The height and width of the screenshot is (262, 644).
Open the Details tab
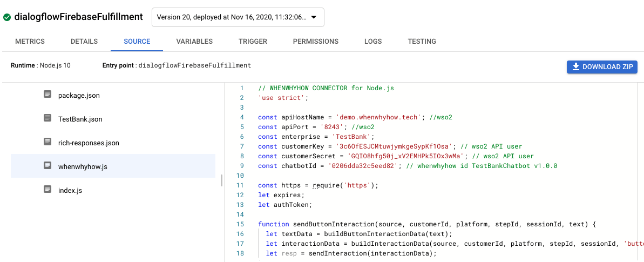(x=84, y=42)
